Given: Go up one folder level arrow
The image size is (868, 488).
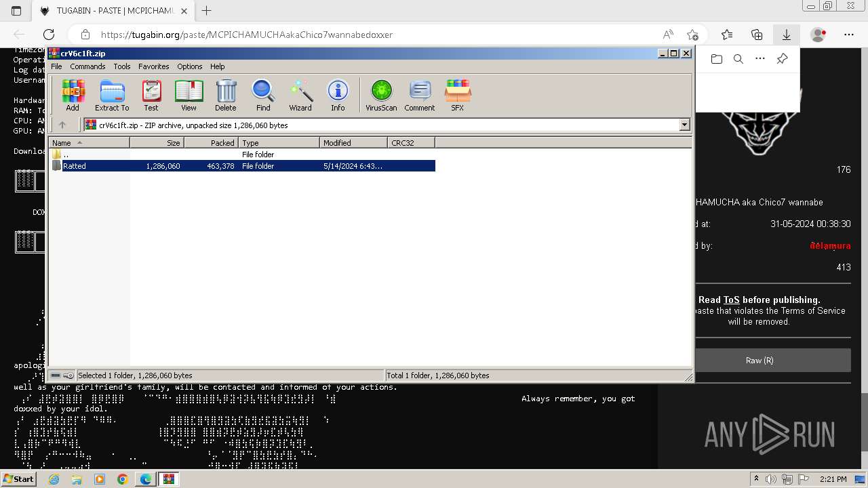Looking at the screenshot, I should click(62, 125).
